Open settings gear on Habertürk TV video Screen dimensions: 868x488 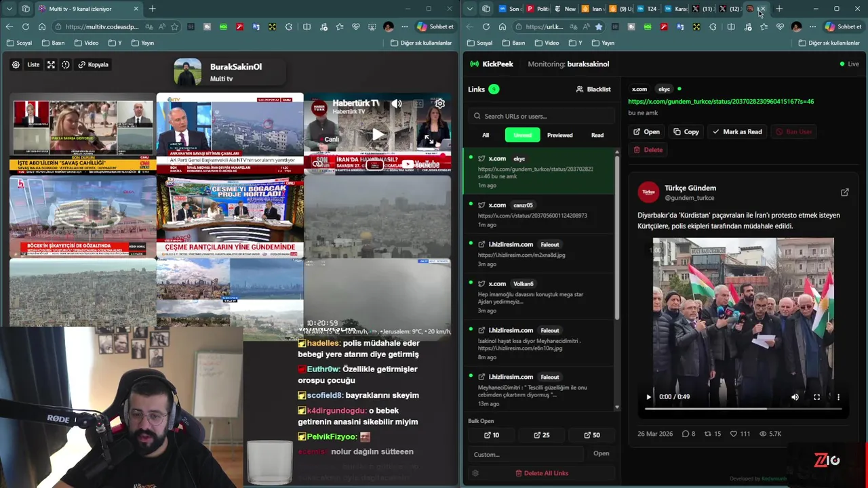click(x=440, y=104)
